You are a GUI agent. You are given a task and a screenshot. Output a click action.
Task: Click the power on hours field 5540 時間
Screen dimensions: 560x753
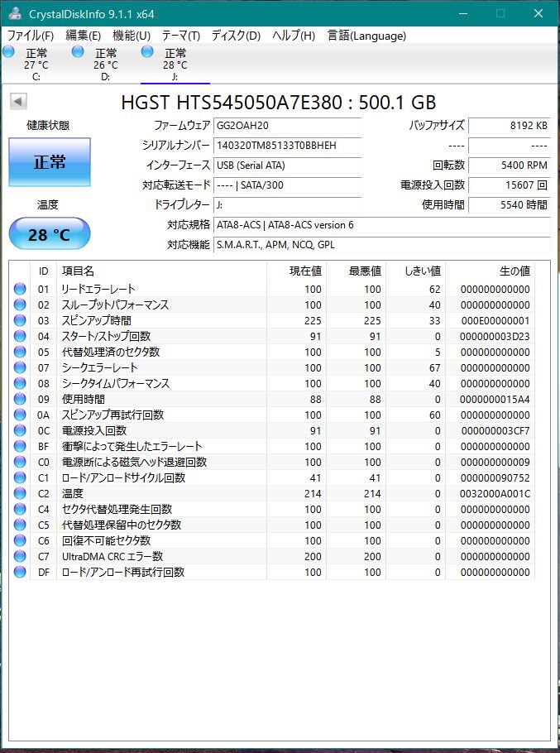click(510, 205)
